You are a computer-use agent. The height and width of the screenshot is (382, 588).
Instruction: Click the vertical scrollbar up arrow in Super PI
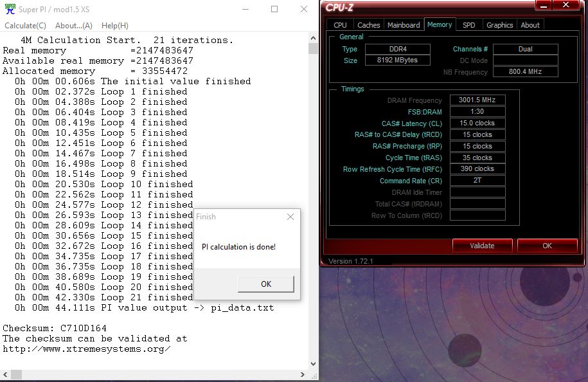[313, 38]
